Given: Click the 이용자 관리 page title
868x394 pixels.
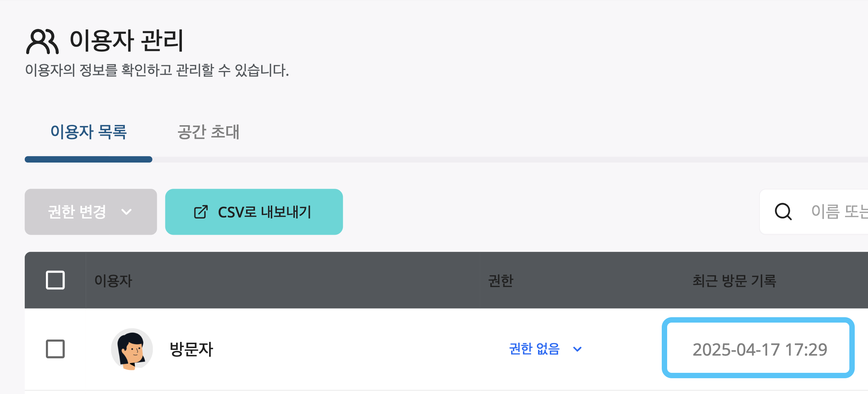Looking at the screenshot, I should tap(127, 40).
